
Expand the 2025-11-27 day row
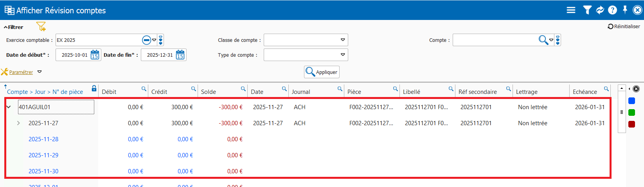point(18,123)
